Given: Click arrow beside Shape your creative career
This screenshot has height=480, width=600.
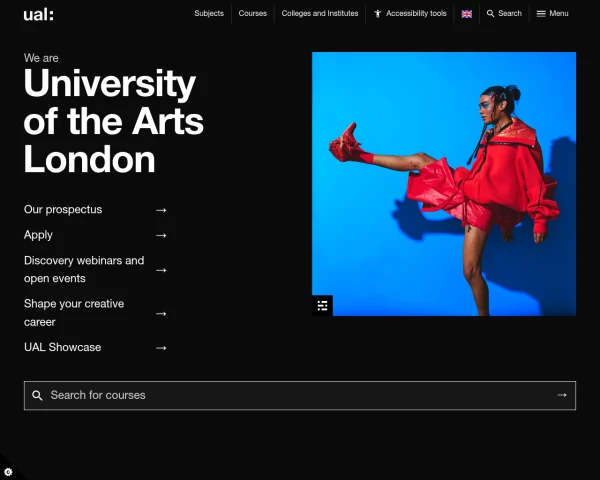Looking at the screenshot, I should tap(161, 313).
